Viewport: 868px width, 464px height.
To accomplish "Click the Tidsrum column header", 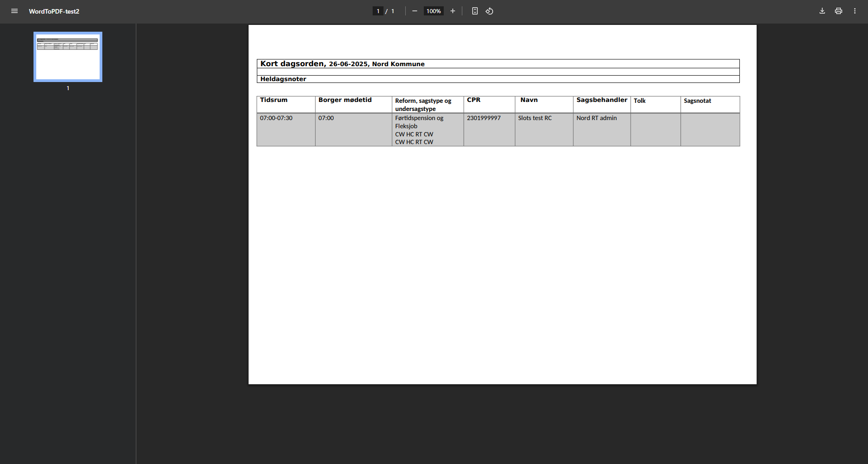I will click(x=273, y=100).
